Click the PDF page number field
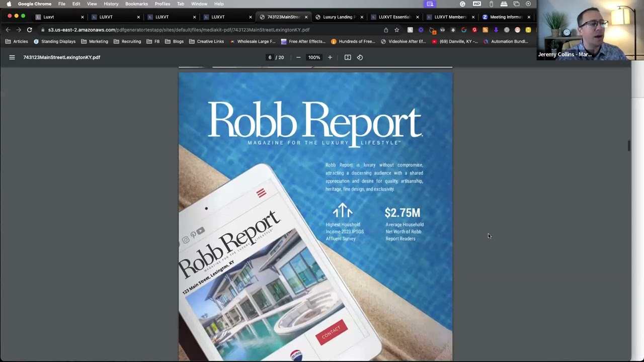The height and width of the screenshot is (362, 644). (270, 57)
